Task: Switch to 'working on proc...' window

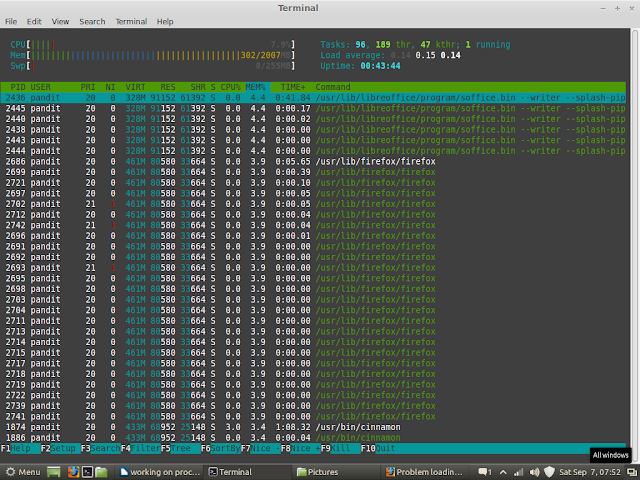Action: pos(160,472)
